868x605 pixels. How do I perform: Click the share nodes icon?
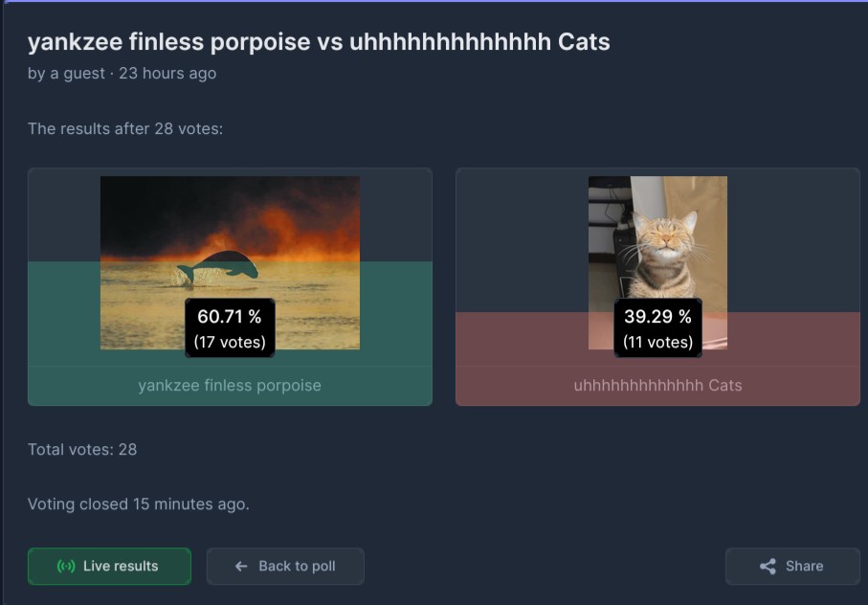point(768,566)
